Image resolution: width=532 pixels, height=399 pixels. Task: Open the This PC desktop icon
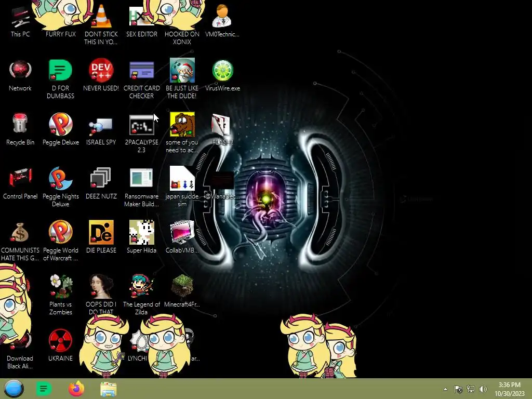point(20,17)
